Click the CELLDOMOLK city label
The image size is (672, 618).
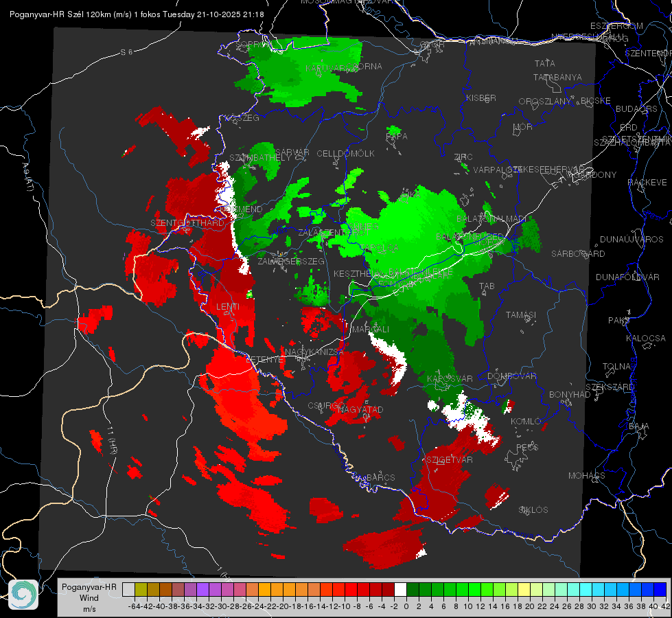click(x=345, y=154)
